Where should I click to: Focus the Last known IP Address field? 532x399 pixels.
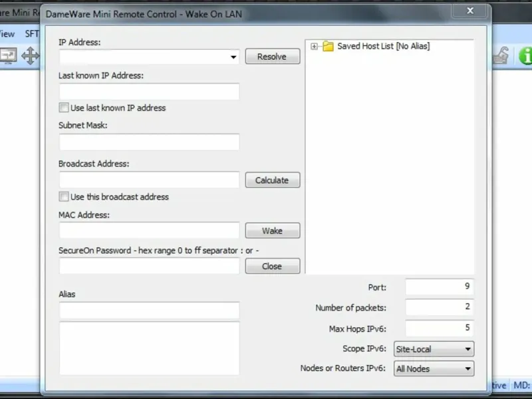(x=149, y=91)
